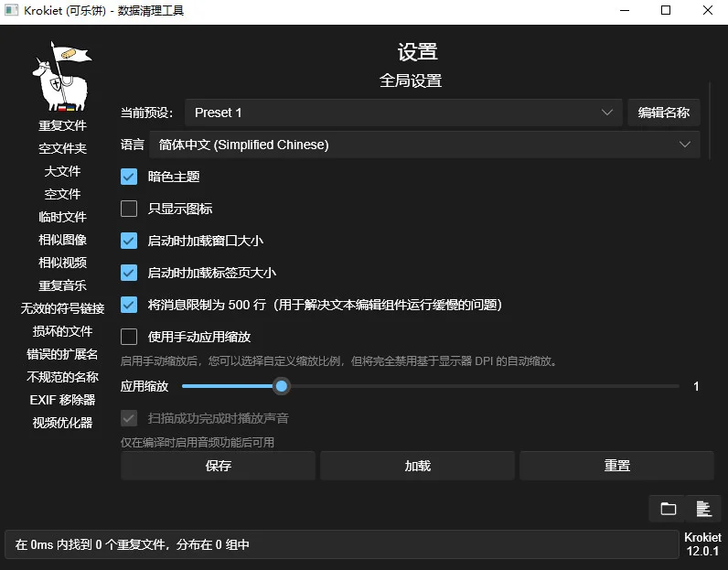Screen dimensions: 728x570
Task: Toggle 启动时加载标签页大小 checkbox
Action: (x=129, y=273)
